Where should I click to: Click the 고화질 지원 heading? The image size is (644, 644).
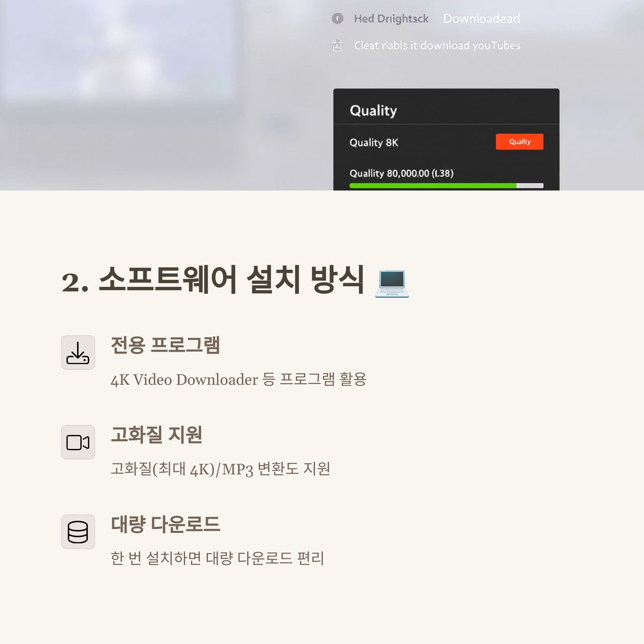click(x=156, y=435)
